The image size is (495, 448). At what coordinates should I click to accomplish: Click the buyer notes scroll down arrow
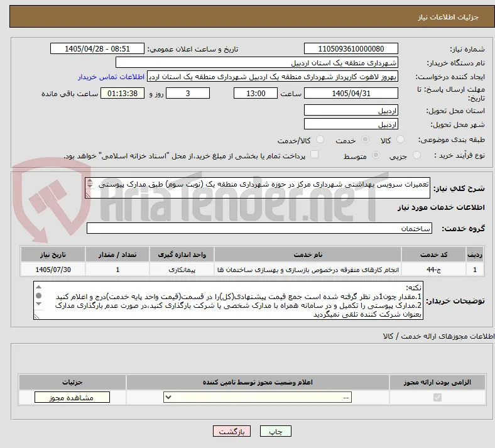[x=38, y=303]
